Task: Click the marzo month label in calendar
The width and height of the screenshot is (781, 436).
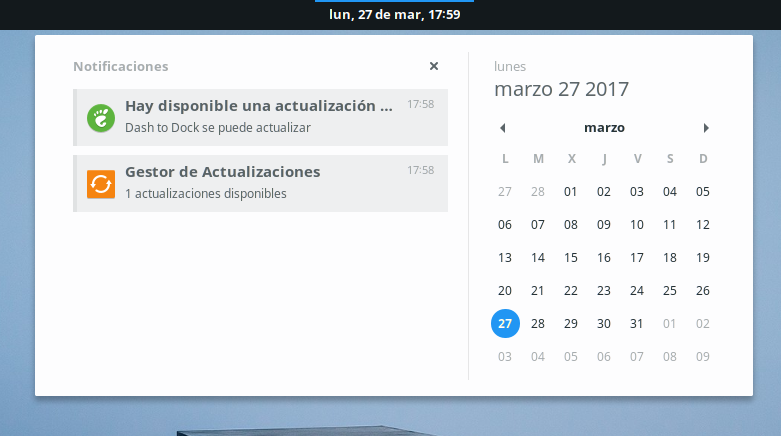Action: [604, 128]
